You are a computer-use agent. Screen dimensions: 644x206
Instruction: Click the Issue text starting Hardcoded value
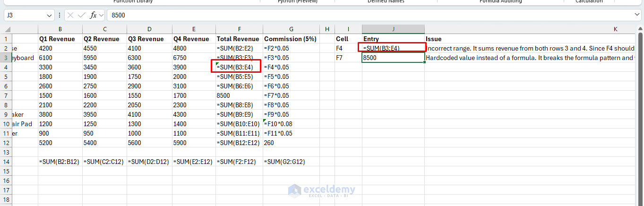coord(531,58)
